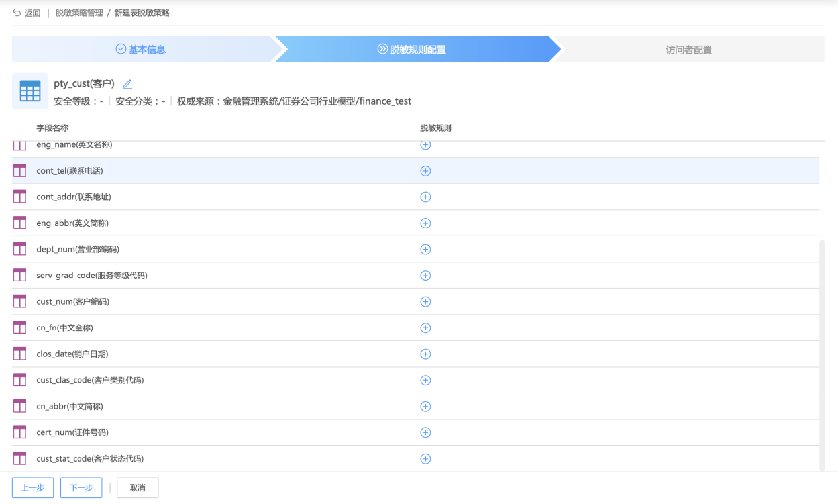Select the serv_grad_code(服务等级代码) field name
Viewport: 838px width, 504px height.
92,276
